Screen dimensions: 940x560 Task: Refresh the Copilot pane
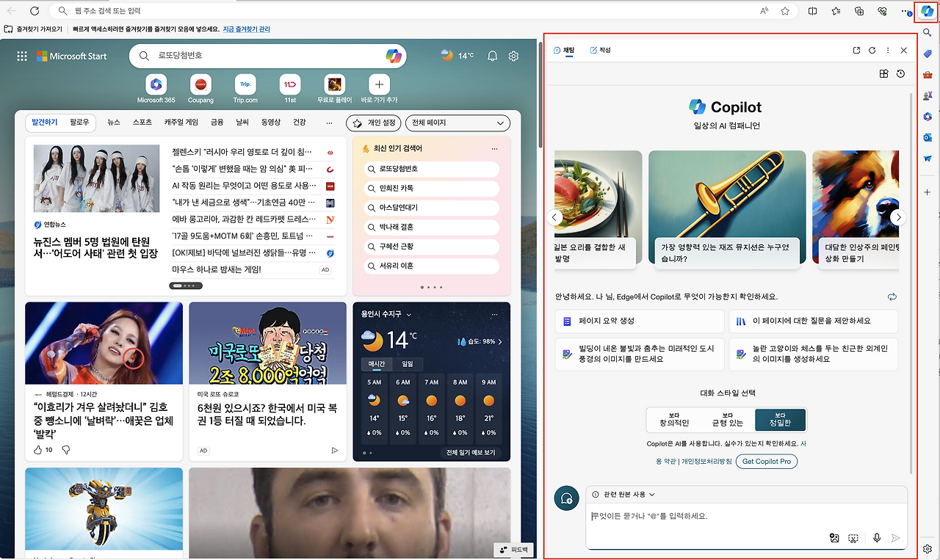(x=872, y=51)
